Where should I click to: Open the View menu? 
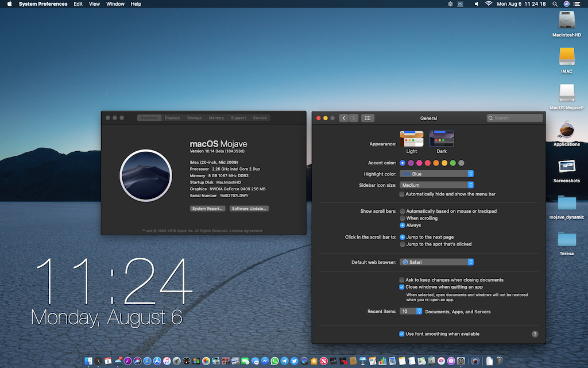94,4
